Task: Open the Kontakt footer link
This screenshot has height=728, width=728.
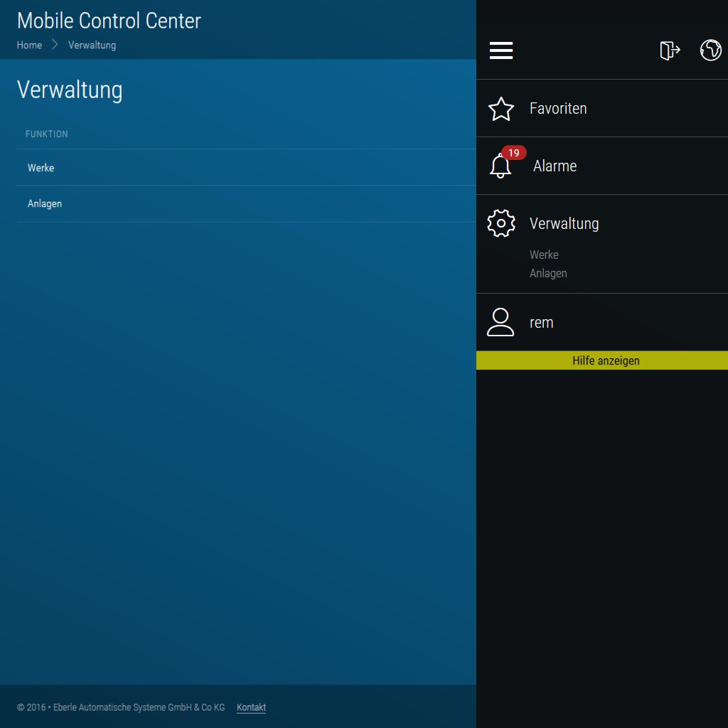Action: (251, 707)
